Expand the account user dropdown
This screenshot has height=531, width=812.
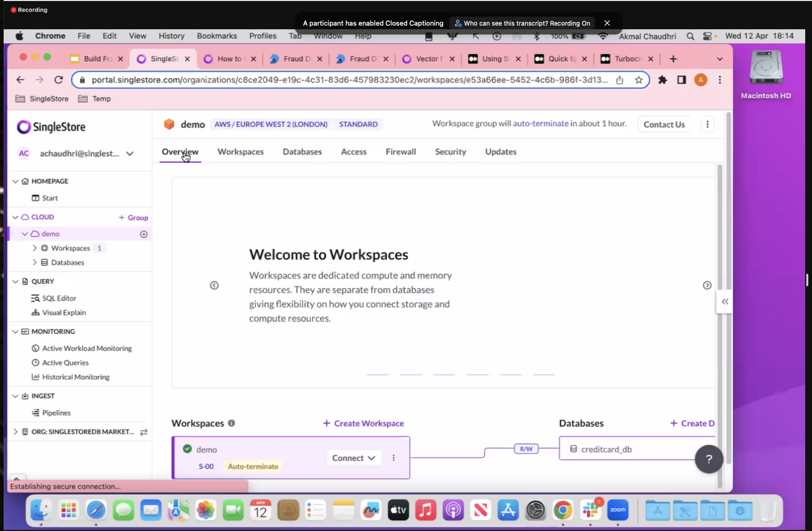130,154
